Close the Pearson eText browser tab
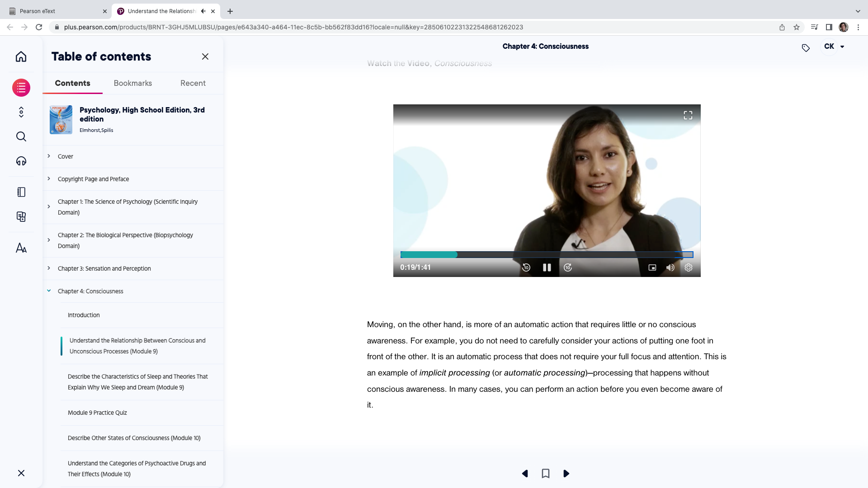Viewport: 868px width, 488px height. point(105,11)
